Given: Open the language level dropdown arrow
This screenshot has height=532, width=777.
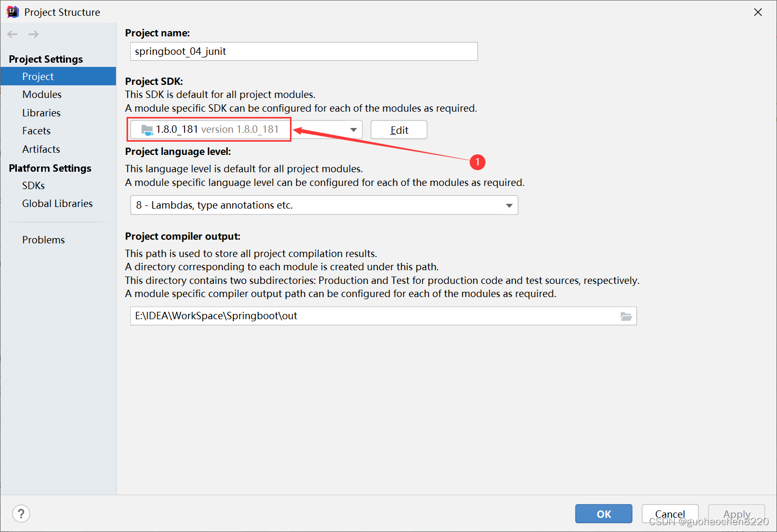Looking at the screenshot, I should (x=509, y=205).
